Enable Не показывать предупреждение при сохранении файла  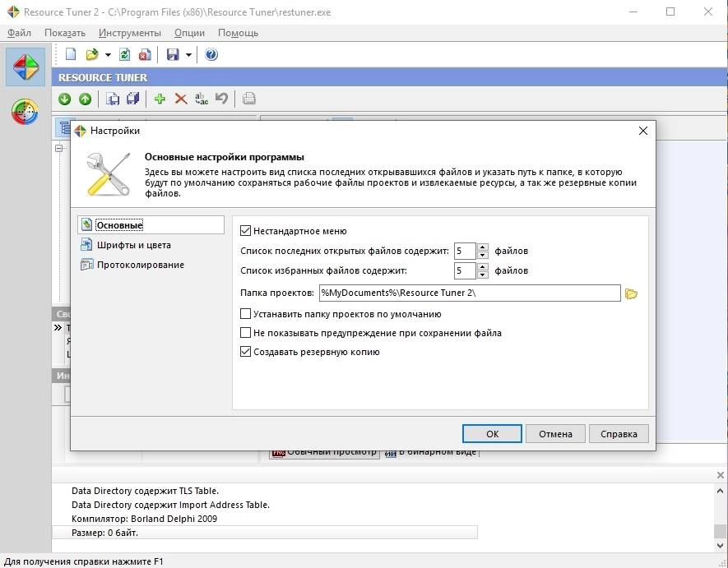246,333
